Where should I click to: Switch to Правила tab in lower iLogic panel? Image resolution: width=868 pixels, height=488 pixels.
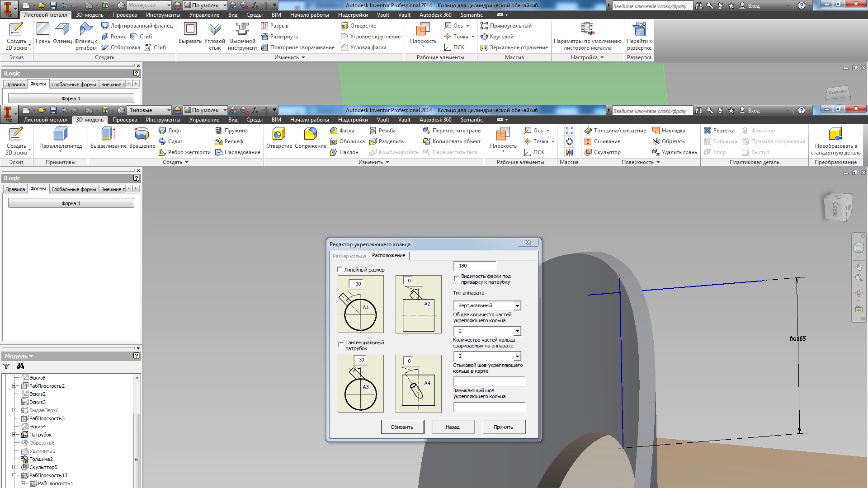point(15,189)
